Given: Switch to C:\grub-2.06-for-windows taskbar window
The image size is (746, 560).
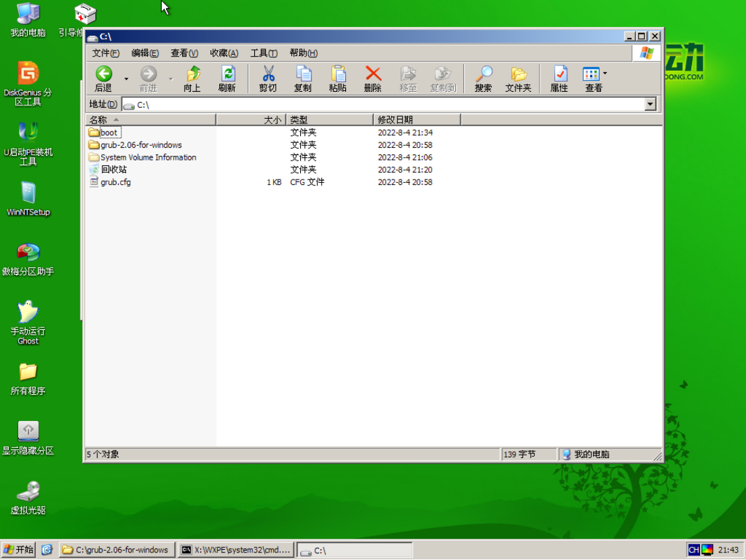Looking at the screenshot, I should [117, 550].
